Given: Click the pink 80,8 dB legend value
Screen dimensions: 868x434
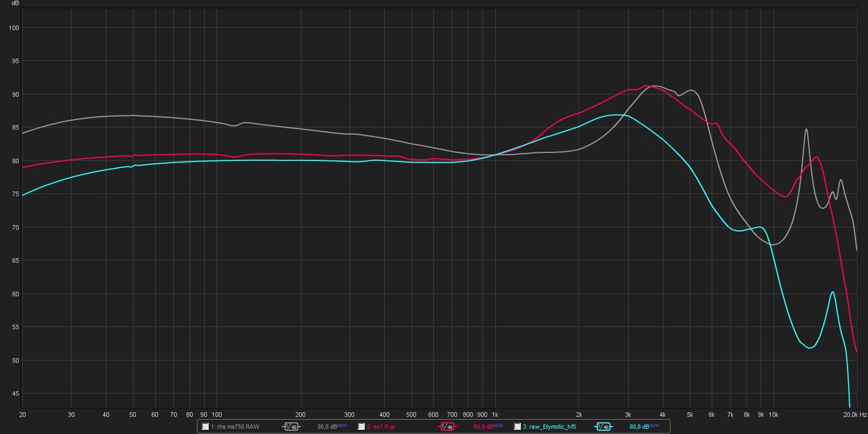Looking at the screenshot, I should pos(483,427).
